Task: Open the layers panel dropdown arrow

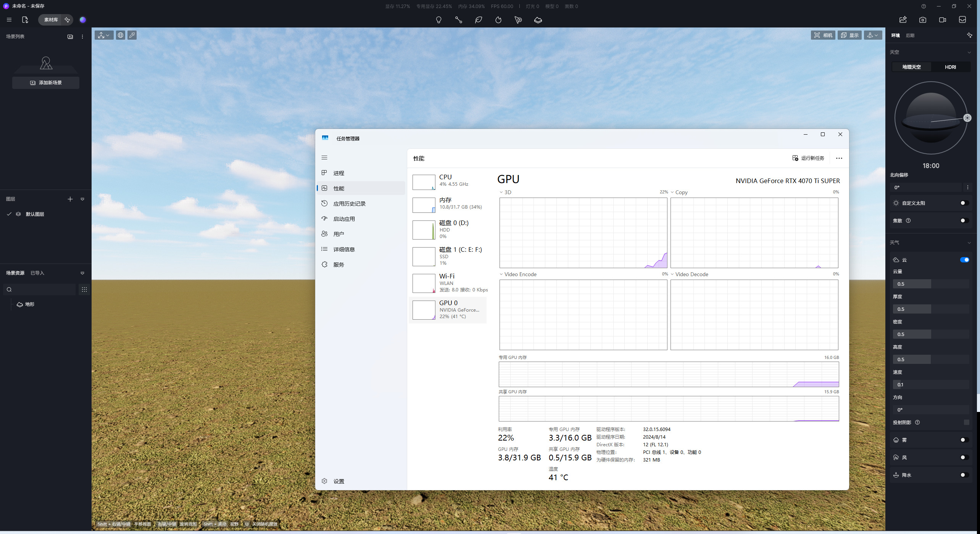Action: 82,199
